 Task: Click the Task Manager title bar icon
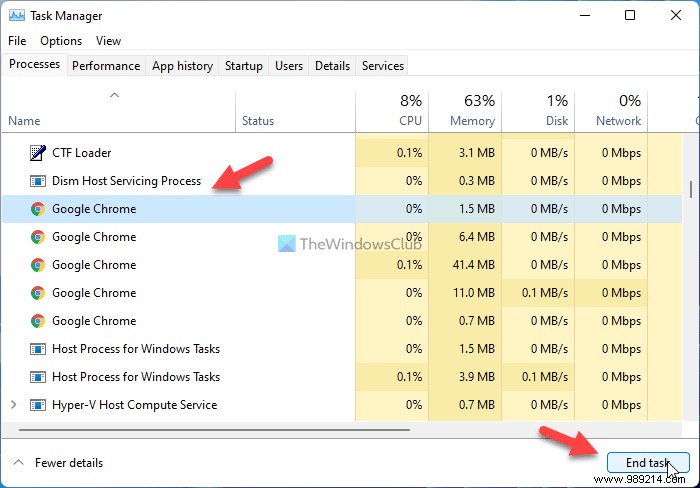pyautogui.click(x=17, y=16)
